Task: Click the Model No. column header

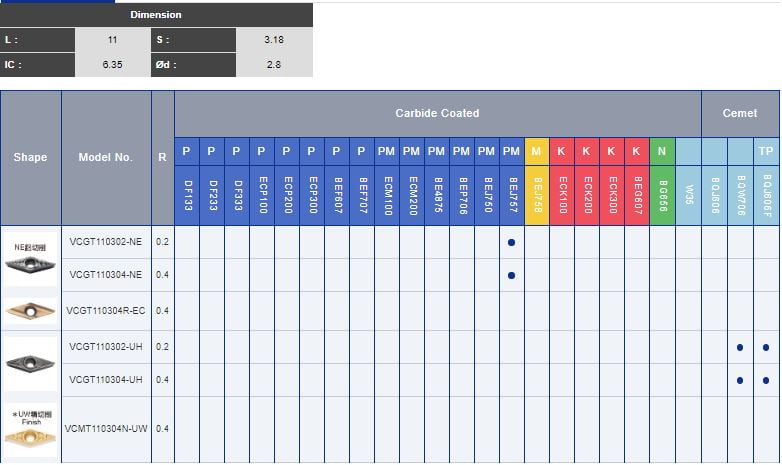Action: pos(106,158)
